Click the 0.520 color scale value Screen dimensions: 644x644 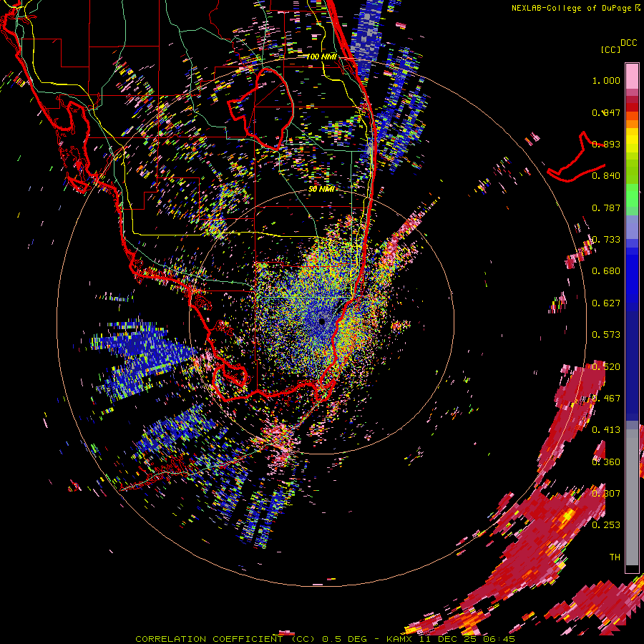(606, 367)
